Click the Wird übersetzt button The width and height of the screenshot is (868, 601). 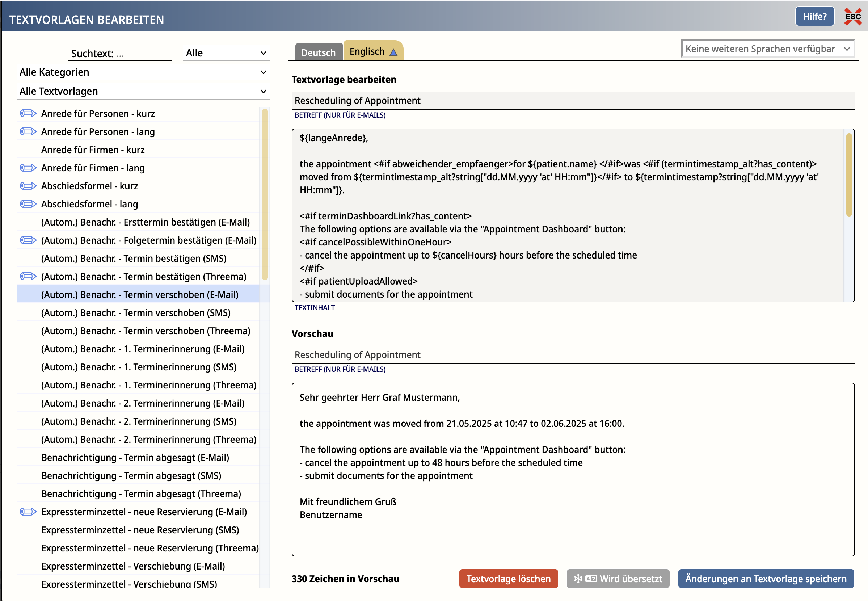618,579
